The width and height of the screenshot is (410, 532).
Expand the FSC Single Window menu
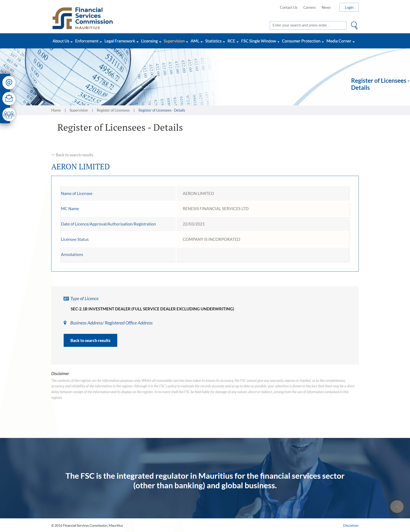[260, 41]
